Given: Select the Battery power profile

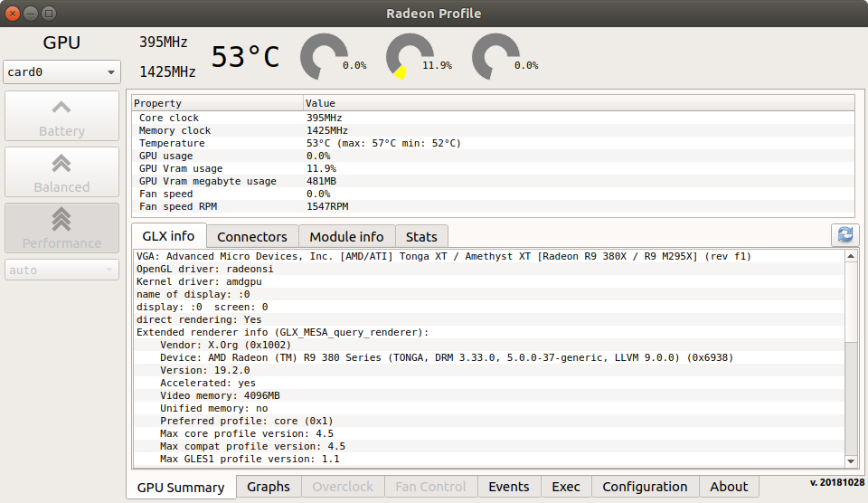Looking at the screenshot, I should coord(62,117).
